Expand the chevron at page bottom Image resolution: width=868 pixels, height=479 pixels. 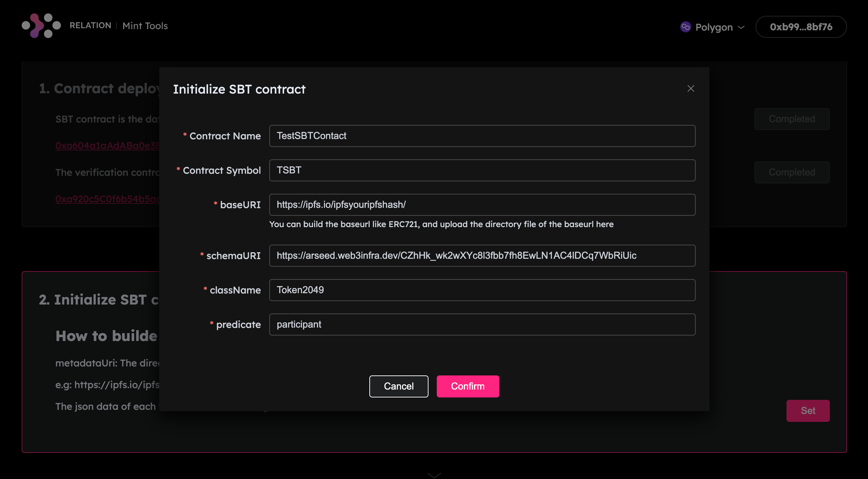pyautogui.click(x=434, y=475)
